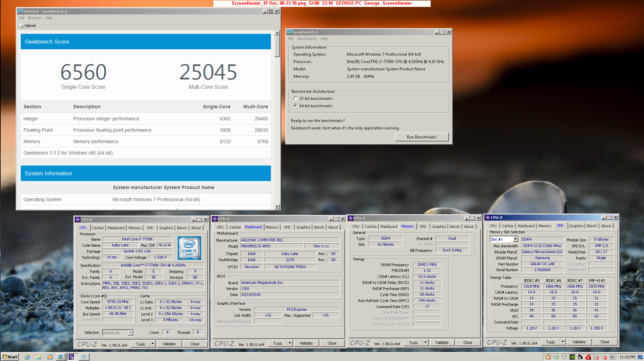Launch Windows Media Player from taskbar
Screen dimensions: 644x361
point(50,357)
